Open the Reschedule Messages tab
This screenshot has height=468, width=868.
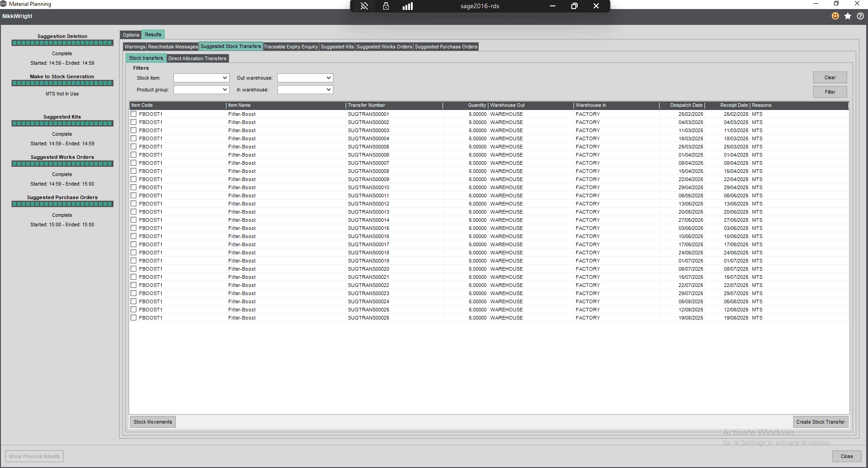click(x=173, y=47)
